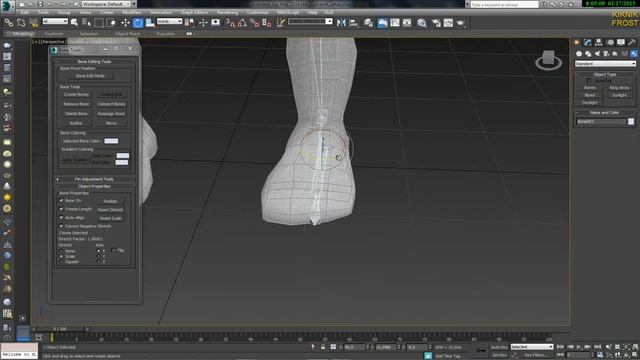Activate the Select and Rotate tool
640x360 pixels.
tap(138, 23)
